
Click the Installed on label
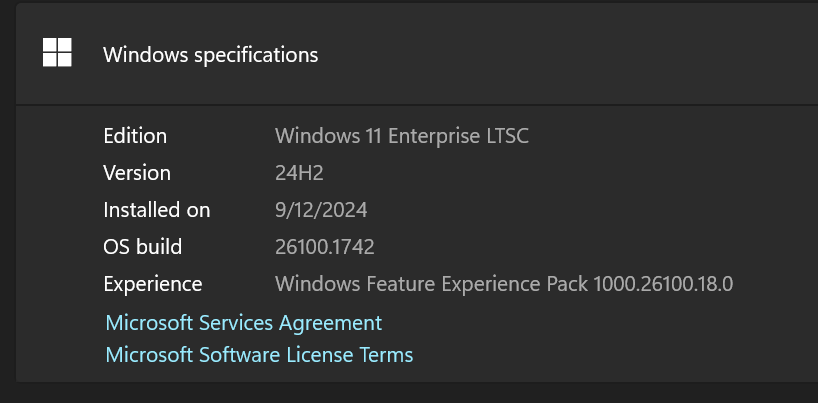pos(157,210)
